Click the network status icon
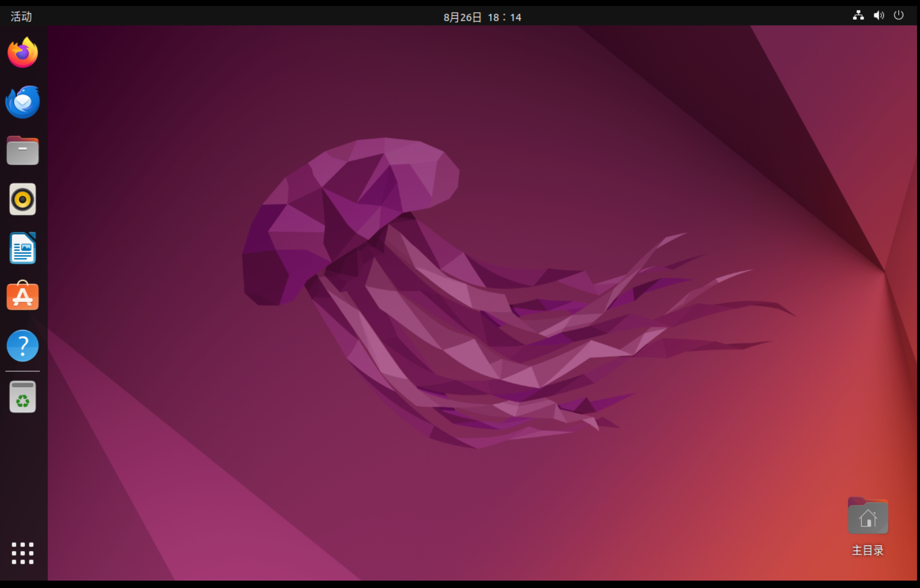 859,15
